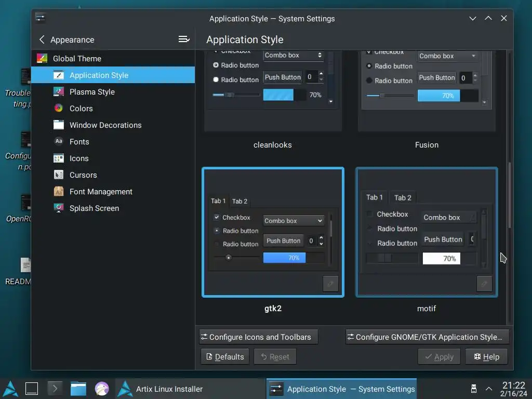Apply the selected application style
This screenshot has height=399, width=532.
(x=440, y=356)
